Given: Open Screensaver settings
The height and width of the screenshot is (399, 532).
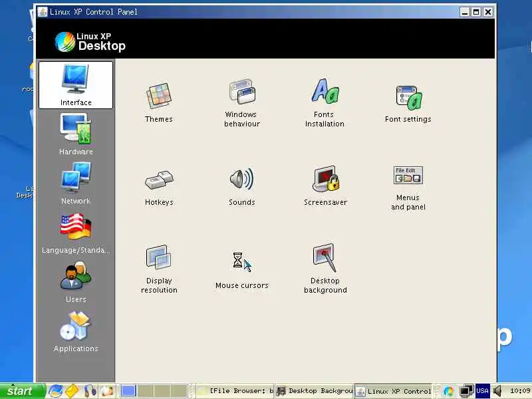Looking at the screenshot, I should coord(325,186).
